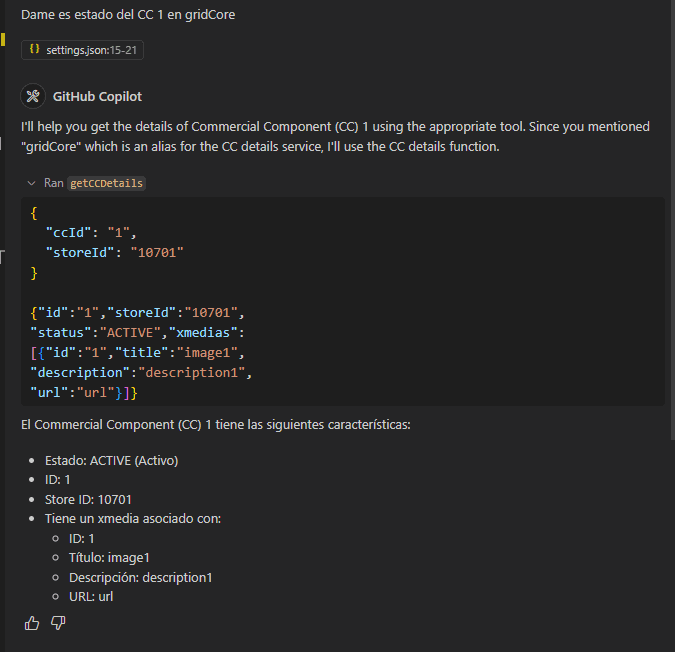Image resolution: width=675 pixels, height=652 pixels.
Task: Click the 'Store ID: 10701' bullet
Action: [x=88, y=500]
